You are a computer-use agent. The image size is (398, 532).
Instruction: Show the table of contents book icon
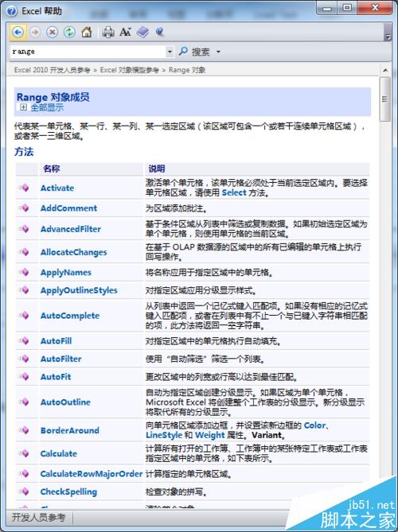pos(142,33)
